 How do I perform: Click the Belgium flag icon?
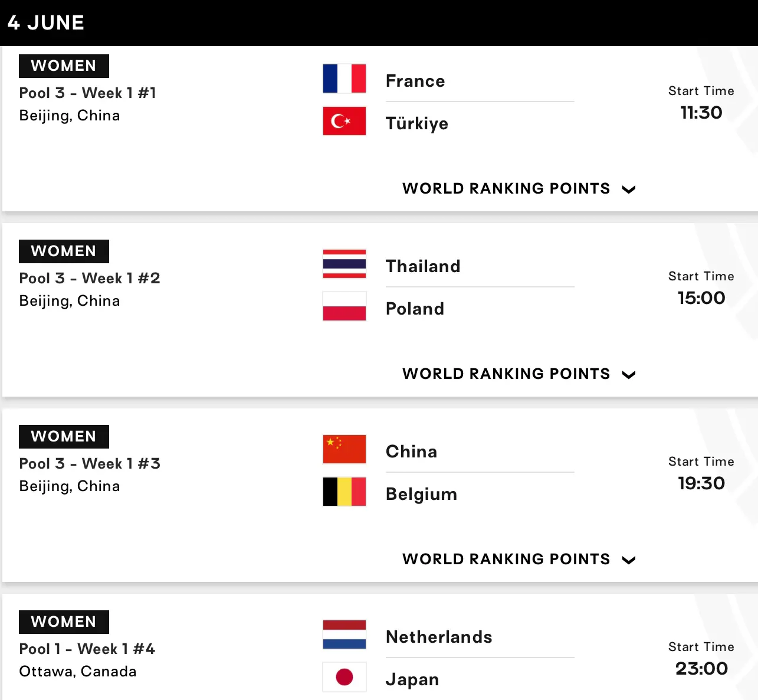coord(344,492)
